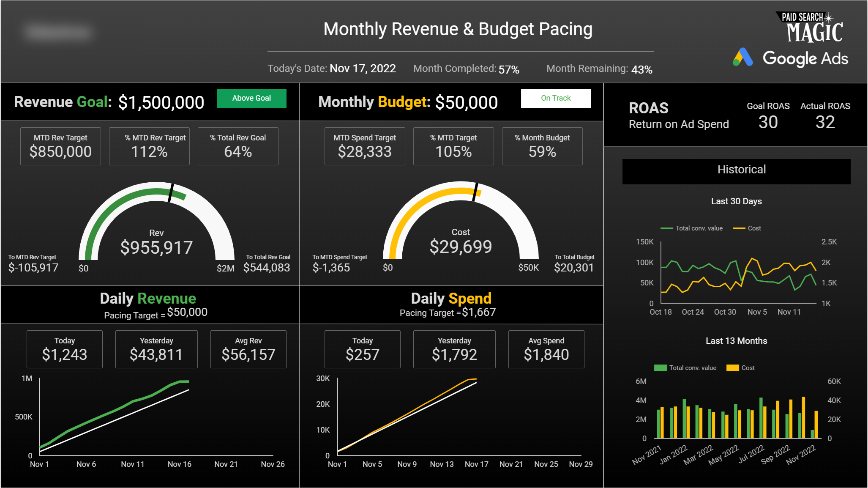This screenshot has width=868, height=488.
Task: Click green Total conv. value legend swatch in Last 13 Months
Action: click(x=660, y=368)
